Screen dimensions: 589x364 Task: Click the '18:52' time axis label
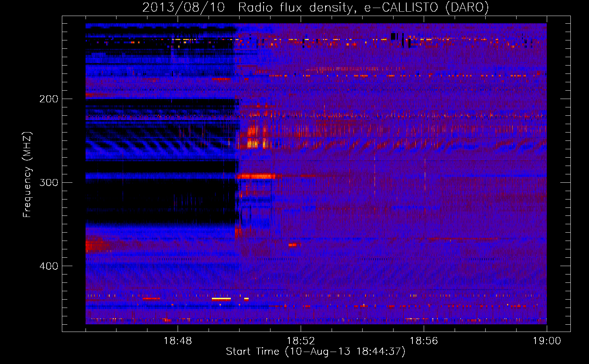[301, 341]
